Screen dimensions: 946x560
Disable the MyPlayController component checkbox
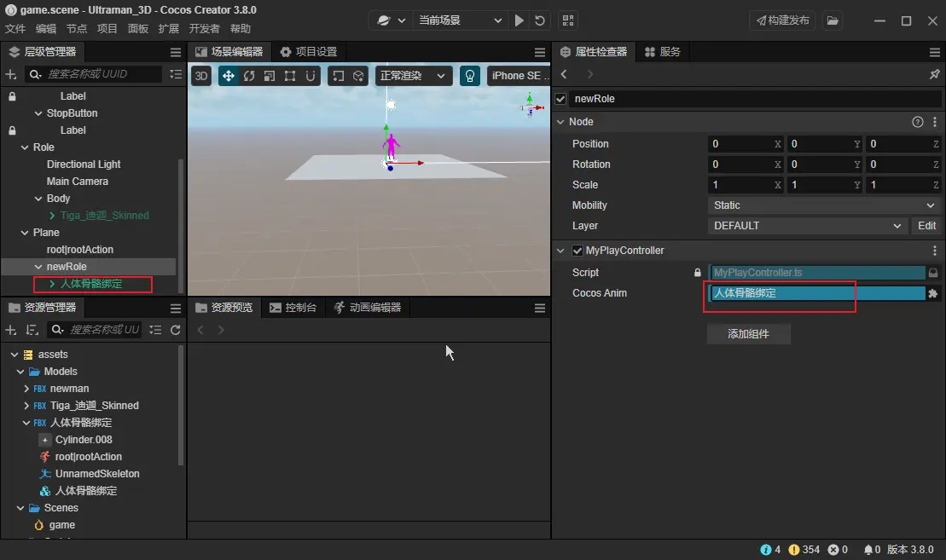point(577,251)
